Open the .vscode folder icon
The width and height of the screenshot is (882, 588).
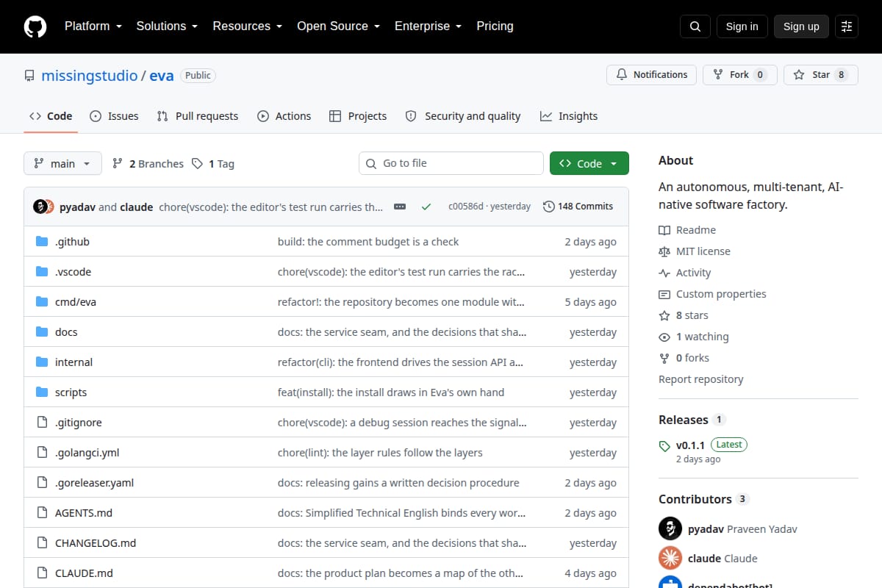click(x=42, y=272)
